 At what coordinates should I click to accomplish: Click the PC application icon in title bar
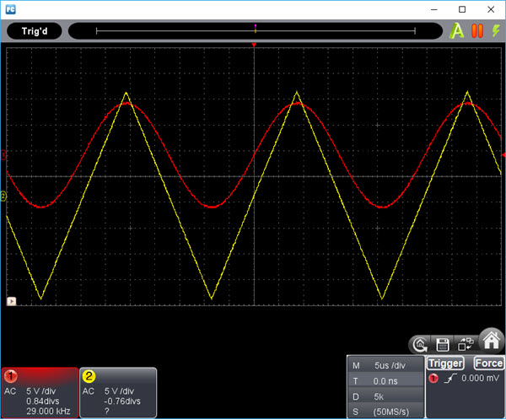(11, 9)
